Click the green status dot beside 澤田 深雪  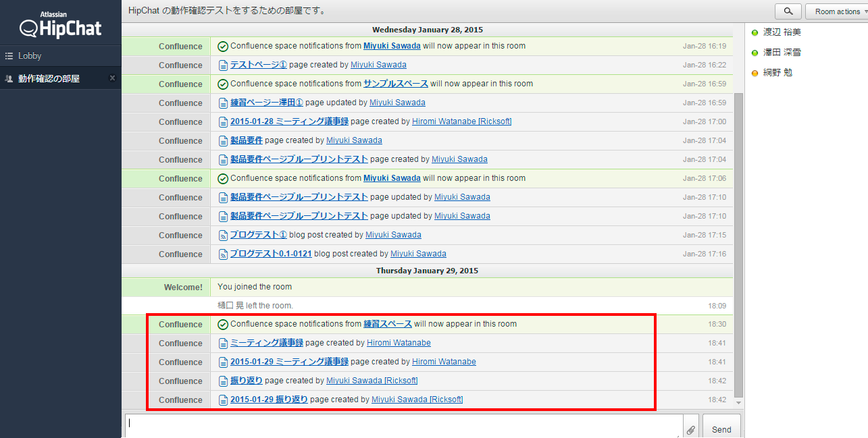tap(755, 53)
